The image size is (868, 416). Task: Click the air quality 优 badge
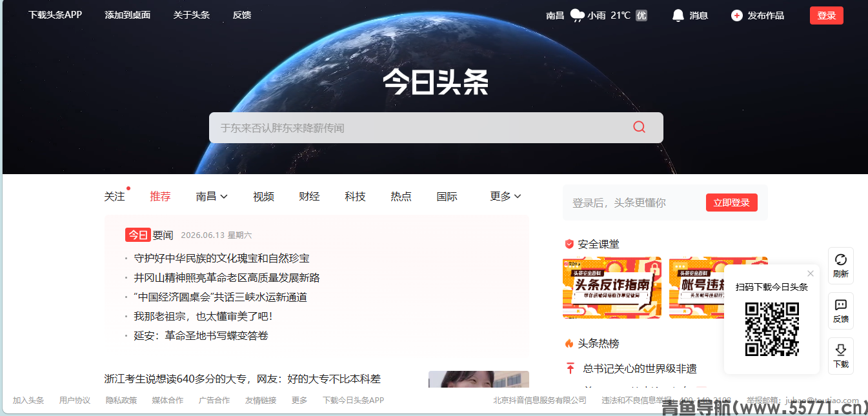641,15
